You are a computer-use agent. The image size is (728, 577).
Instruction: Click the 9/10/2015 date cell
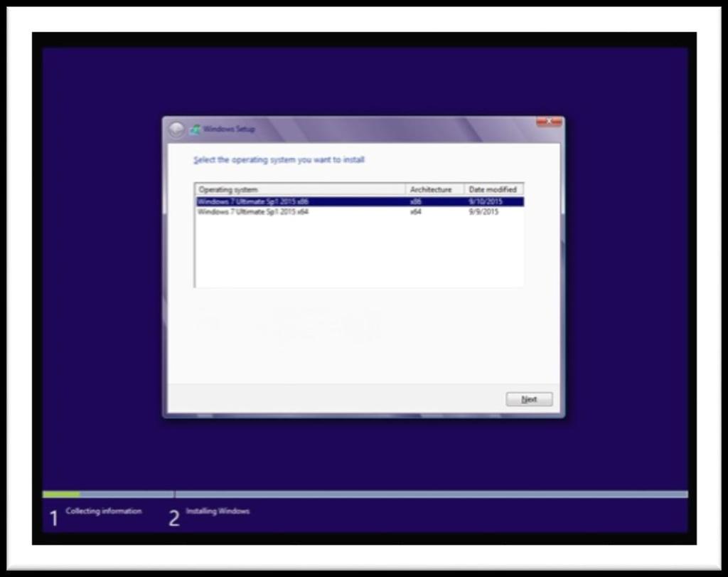[x=486, y=201]
